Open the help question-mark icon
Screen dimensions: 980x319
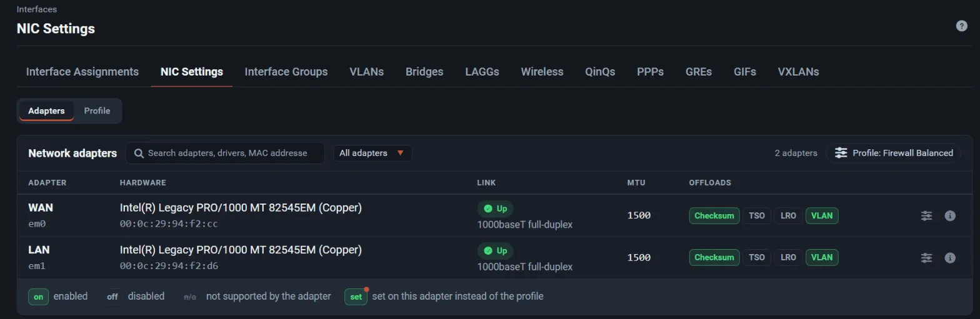(x=962, y=26)
